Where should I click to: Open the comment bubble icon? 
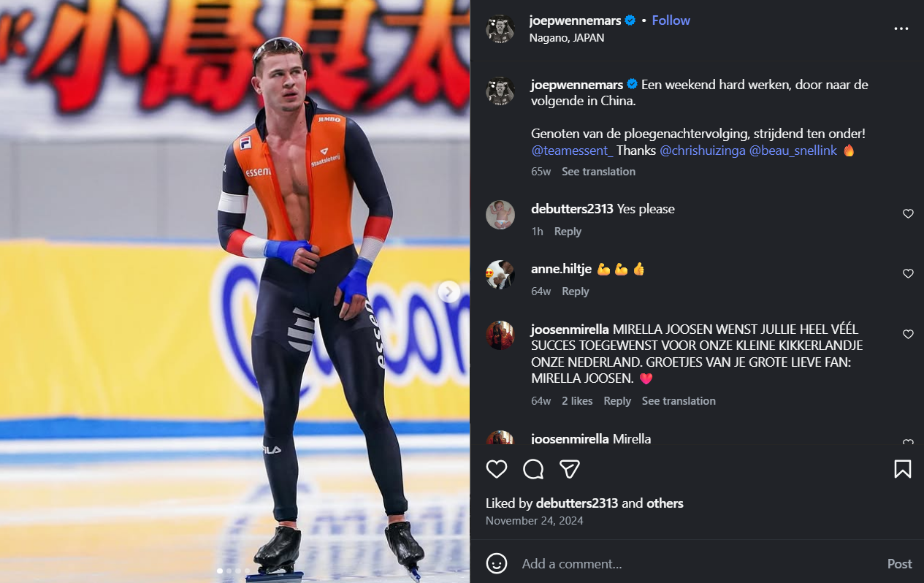point(533,469)
